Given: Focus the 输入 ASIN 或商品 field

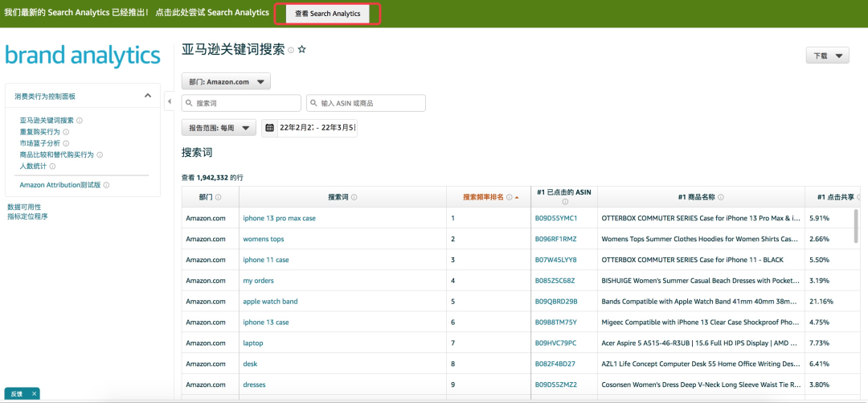Looking at the screenshot, I should coord(366,103).
